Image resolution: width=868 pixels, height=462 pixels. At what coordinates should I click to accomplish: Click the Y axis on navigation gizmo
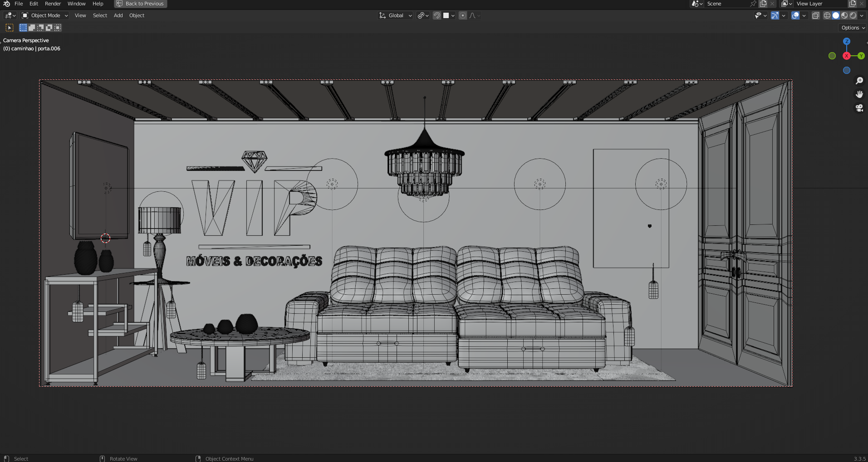click(861, 56)
